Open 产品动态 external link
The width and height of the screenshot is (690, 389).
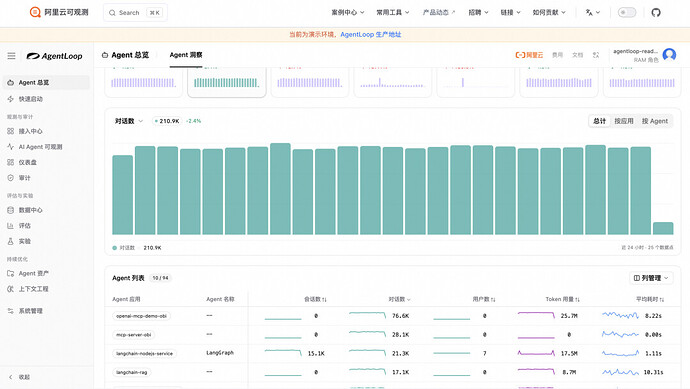coord(439,12)
